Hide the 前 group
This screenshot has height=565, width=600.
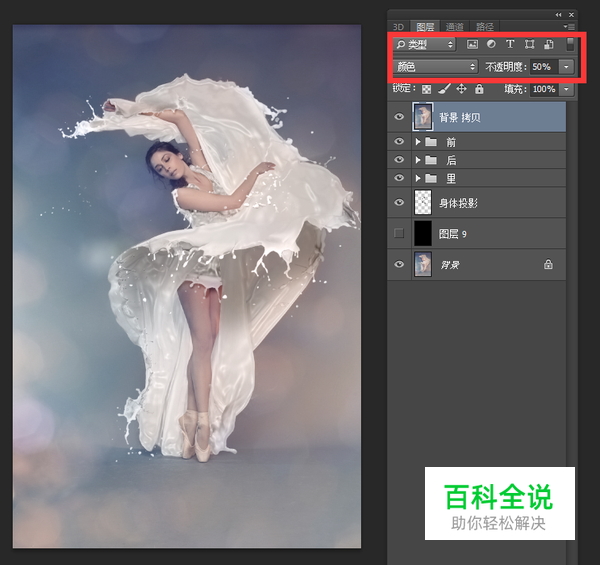(x=399, y=142)
